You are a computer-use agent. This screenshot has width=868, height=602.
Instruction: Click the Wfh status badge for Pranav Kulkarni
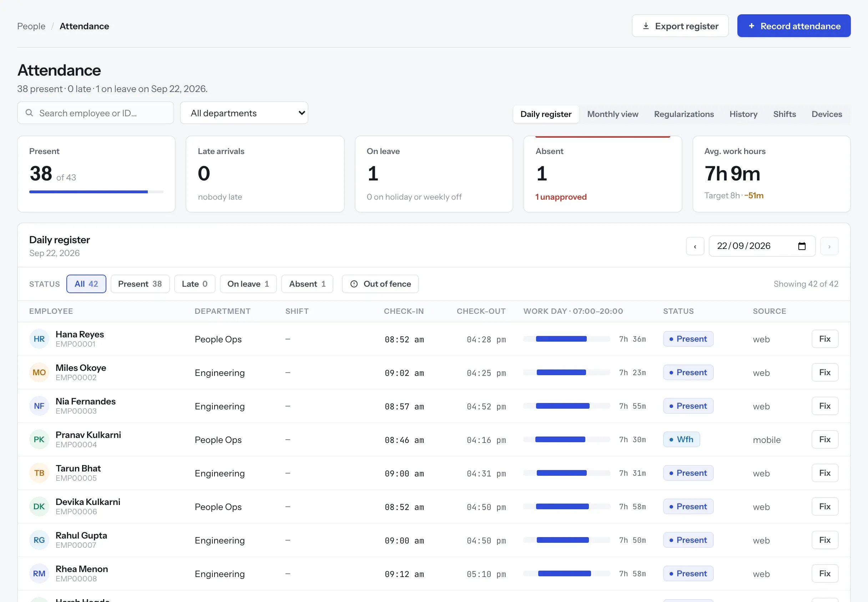[x=681, y=439]
